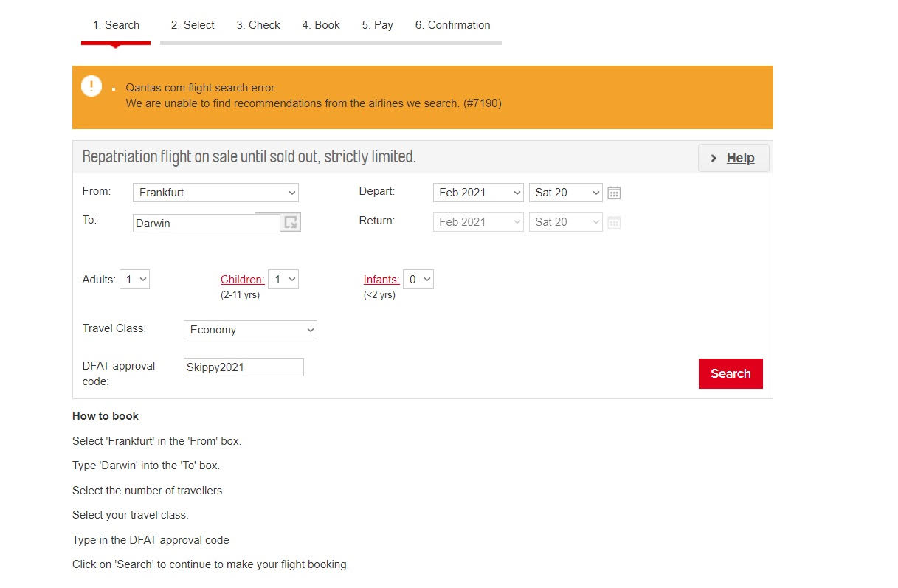Change the Infants count dropdown

pyautogui.click(x=418, y=280)
